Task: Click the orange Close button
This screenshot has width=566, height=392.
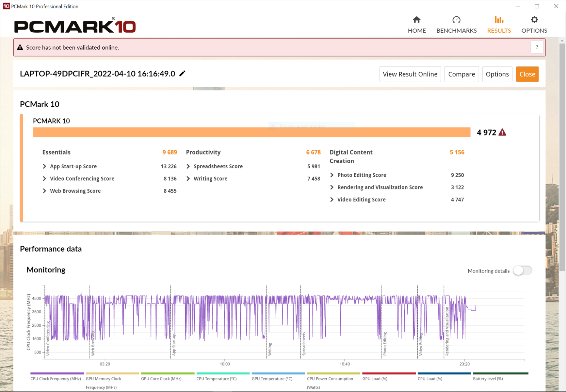Action: [527, 74]
